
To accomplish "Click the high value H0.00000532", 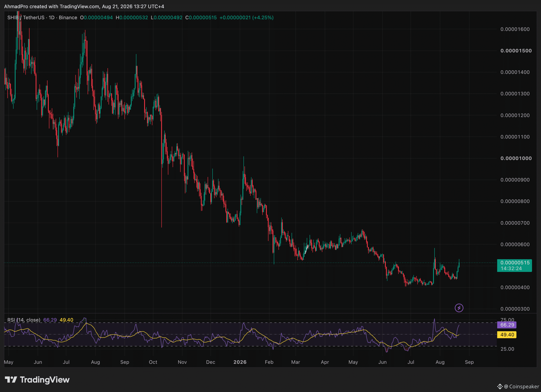I will (132, 18).
